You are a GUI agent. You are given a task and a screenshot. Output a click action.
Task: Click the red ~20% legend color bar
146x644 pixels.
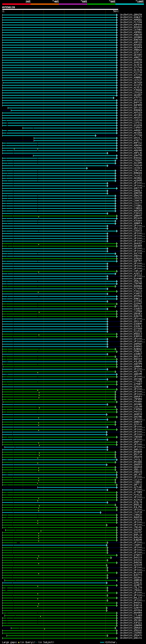(16, 4)
